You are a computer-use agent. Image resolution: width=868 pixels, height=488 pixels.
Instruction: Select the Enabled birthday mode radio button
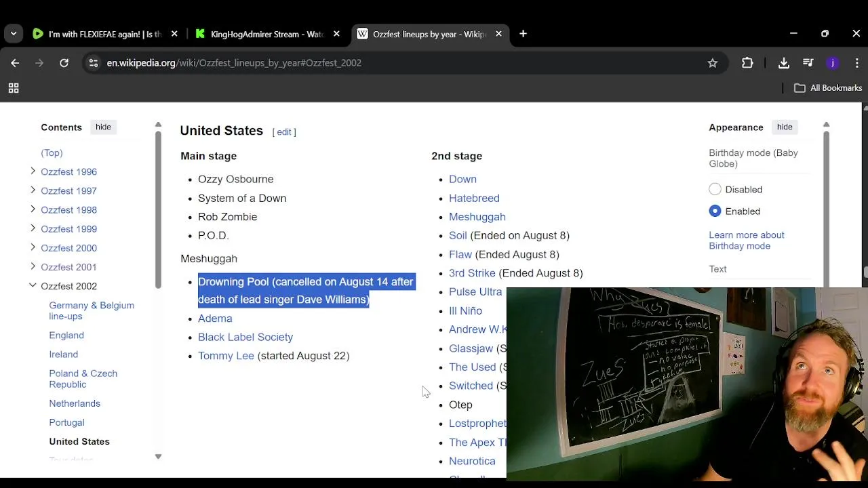(x=715, y=211)
